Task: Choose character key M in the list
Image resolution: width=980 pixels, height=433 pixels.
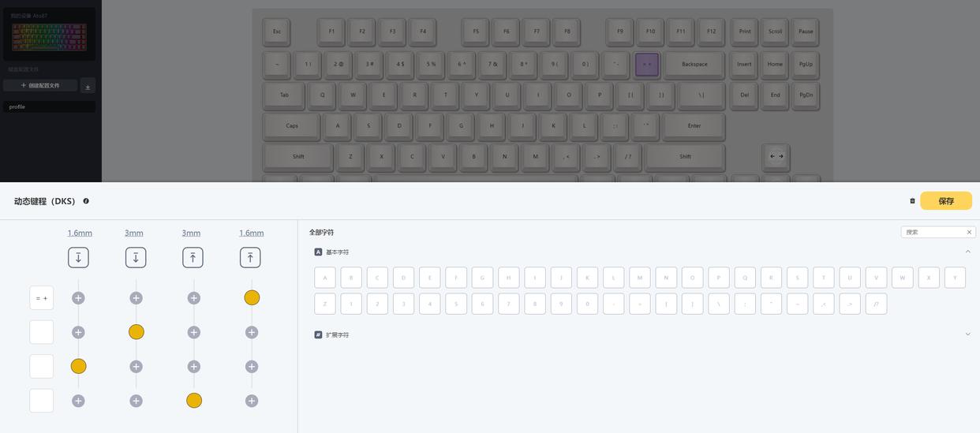Action: [x=640, y=278]
